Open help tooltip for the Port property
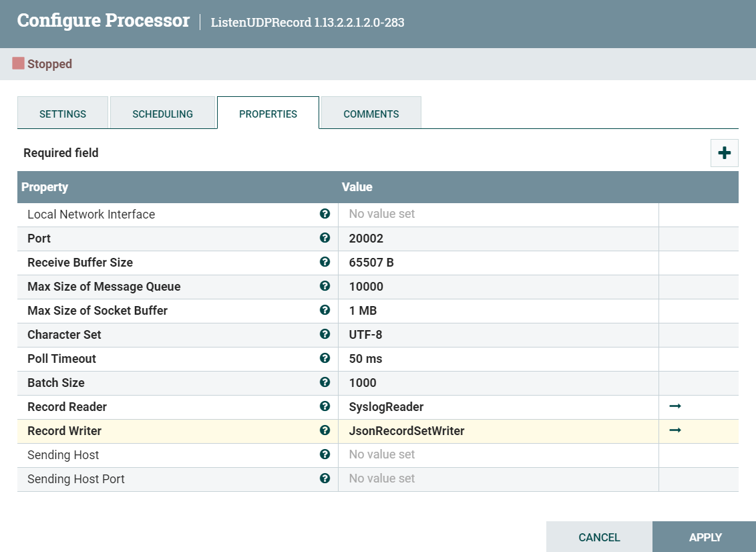This screenshot has width=756, height=552. [325, 238]
